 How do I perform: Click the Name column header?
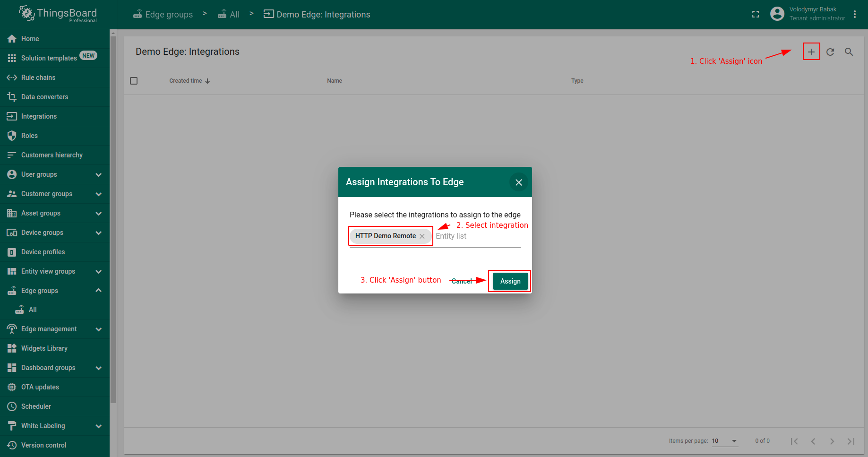335,81
